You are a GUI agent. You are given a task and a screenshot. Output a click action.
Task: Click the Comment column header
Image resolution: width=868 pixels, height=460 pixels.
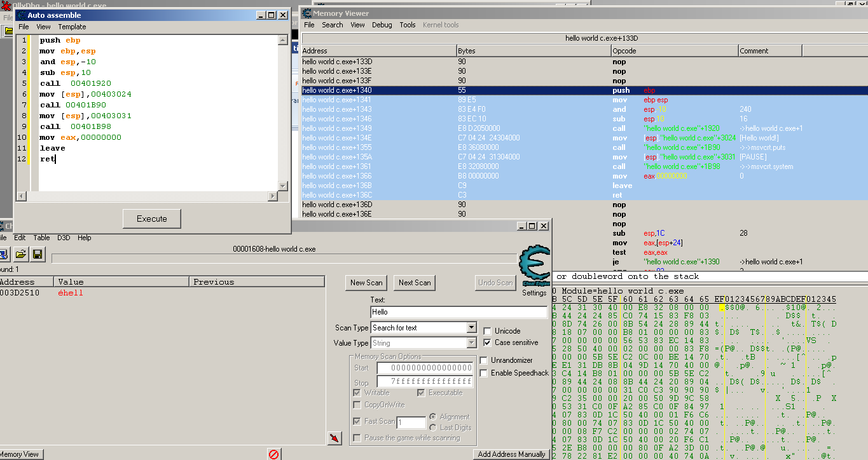pyautogui.click(x=770, y=51)
